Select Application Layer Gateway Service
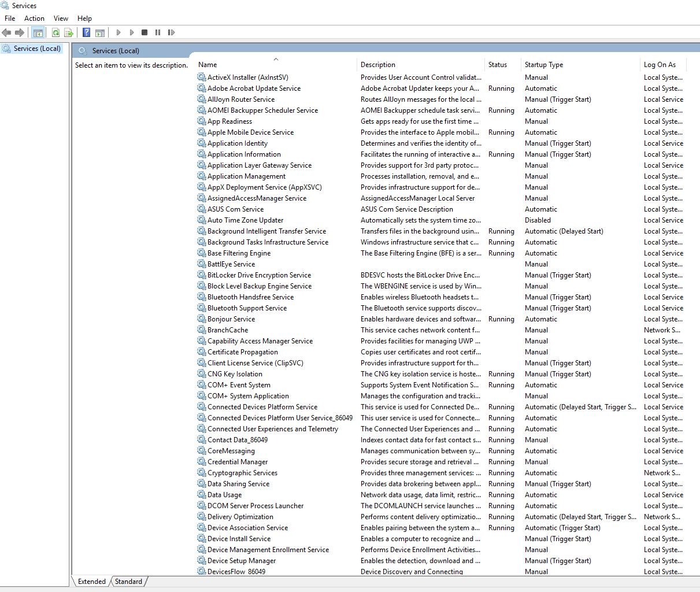This screenshot has width=700, height=592. tap(260, 165)
